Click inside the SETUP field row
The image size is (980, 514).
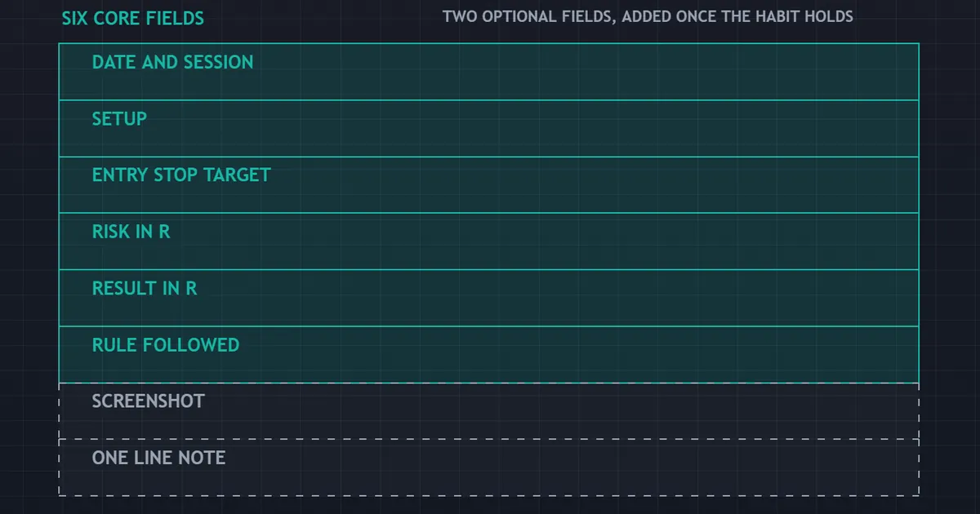point(488,128)
